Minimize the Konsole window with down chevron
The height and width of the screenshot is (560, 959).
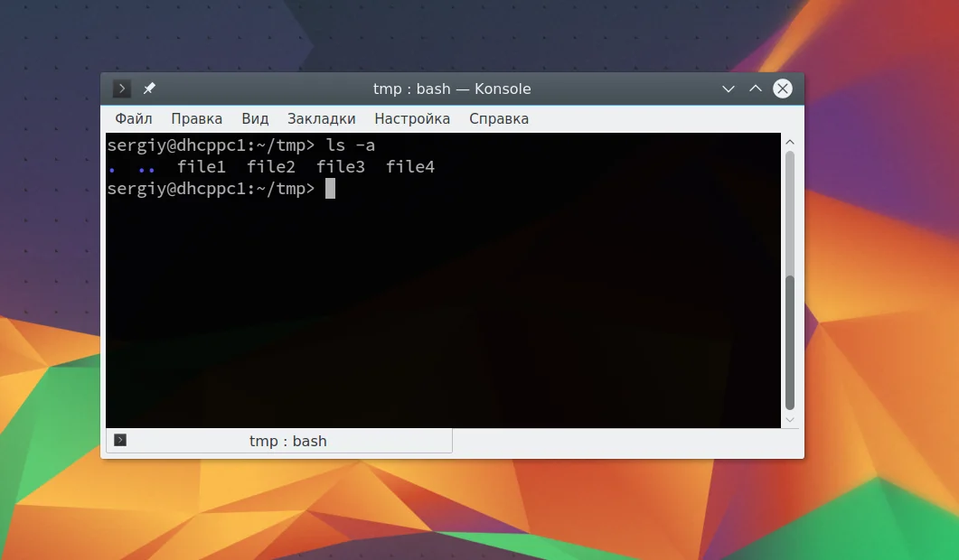click(729, 89)
